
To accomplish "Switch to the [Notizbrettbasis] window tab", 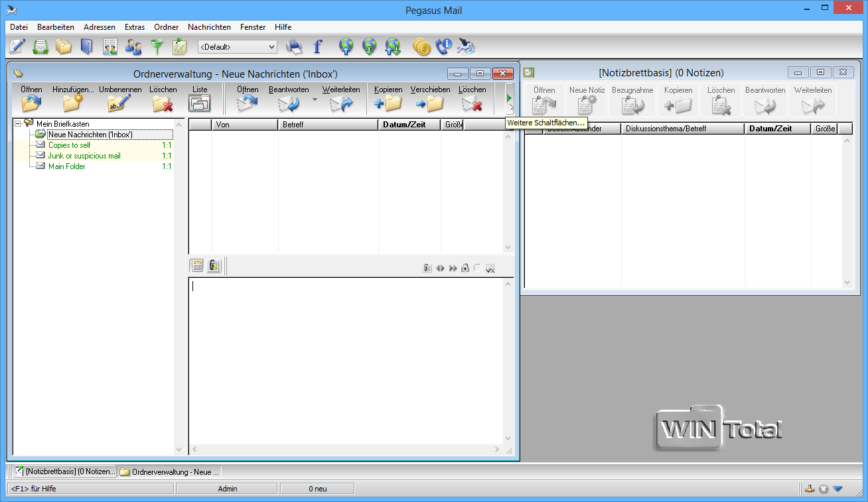I will pyautogui.click(x=65, y=471).
